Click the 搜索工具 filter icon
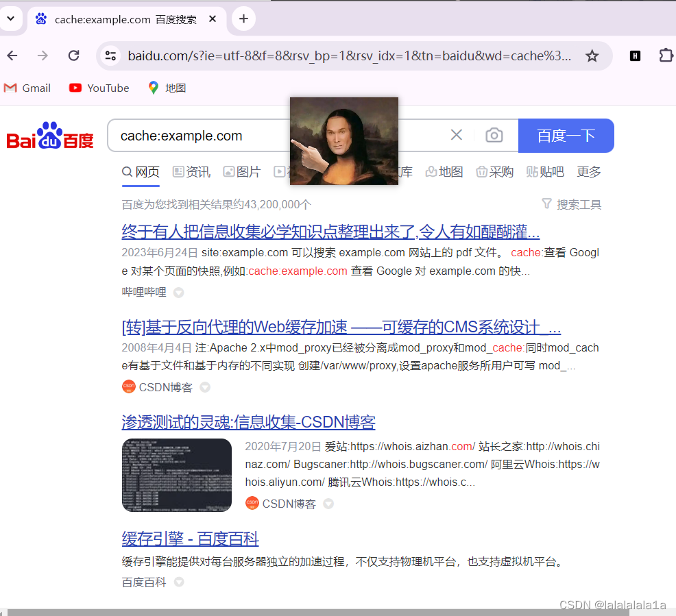Screen dimensions: 676x616 (546, 204)
